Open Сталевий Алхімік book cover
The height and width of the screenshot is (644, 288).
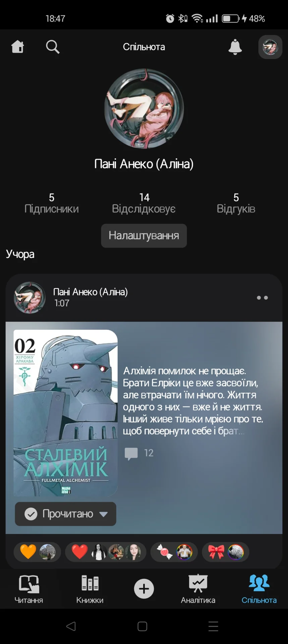(66, 413)
